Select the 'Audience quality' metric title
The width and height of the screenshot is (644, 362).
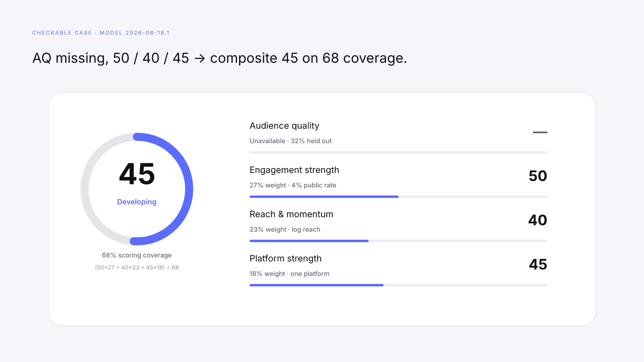pos(285,126)
